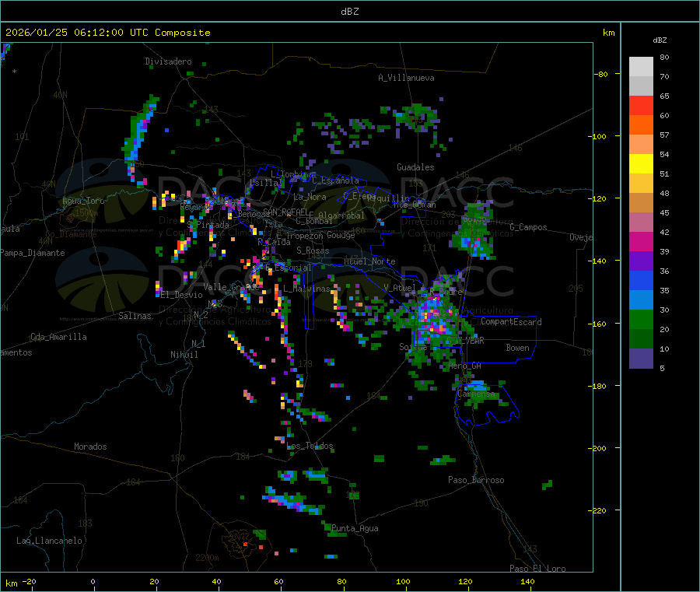
Task: Click the Cda_Amarilla map label
Action: click(x=58, y=337)
